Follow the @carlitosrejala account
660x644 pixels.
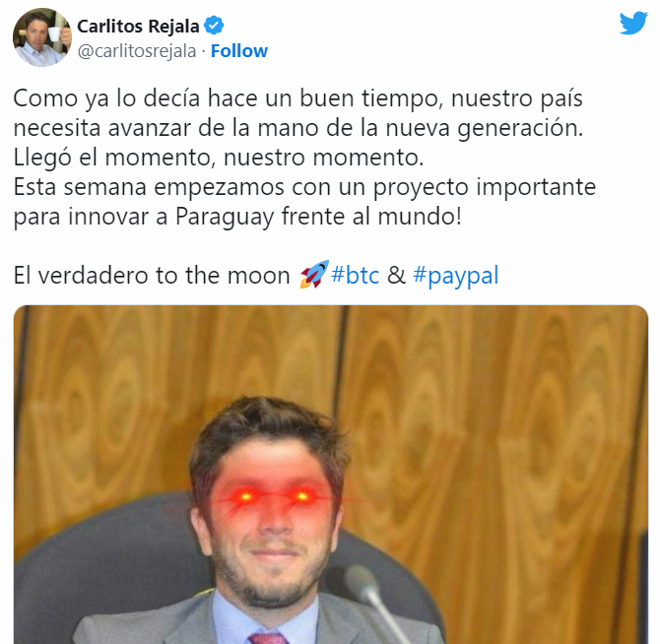coord(239,51)
